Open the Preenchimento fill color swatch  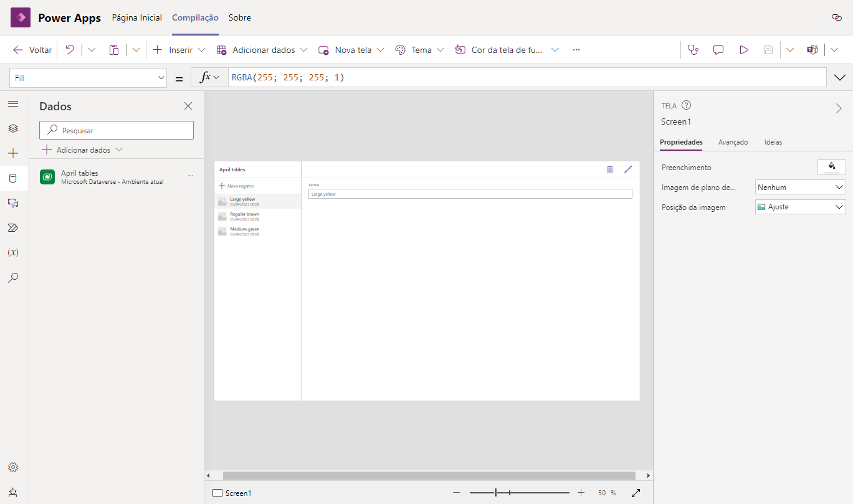[832, 167]
